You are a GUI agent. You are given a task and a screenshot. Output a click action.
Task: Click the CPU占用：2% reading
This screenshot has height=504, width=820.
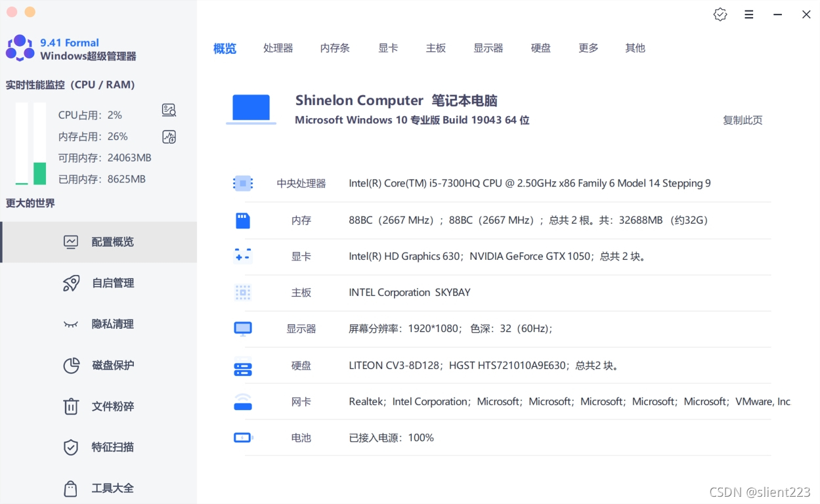point(90,115)
